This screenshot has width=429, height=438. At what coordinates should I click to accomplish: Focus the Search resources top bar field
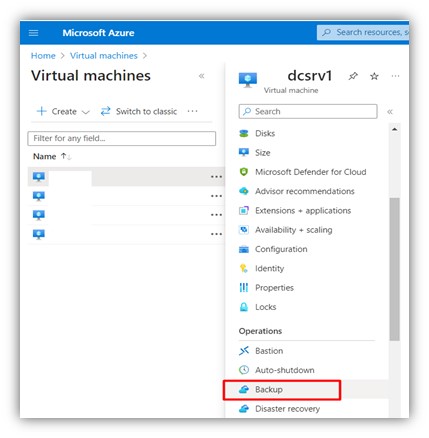363,32
